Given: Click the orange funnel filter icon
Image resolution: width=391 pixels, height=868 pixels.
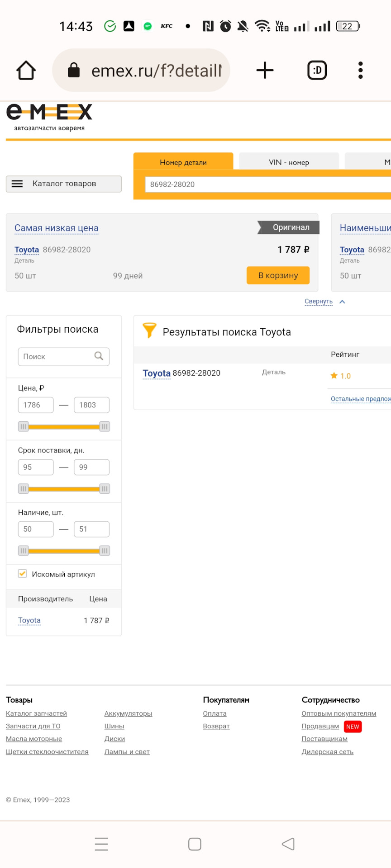Looking at the screenshot, I should coord(149,330).
